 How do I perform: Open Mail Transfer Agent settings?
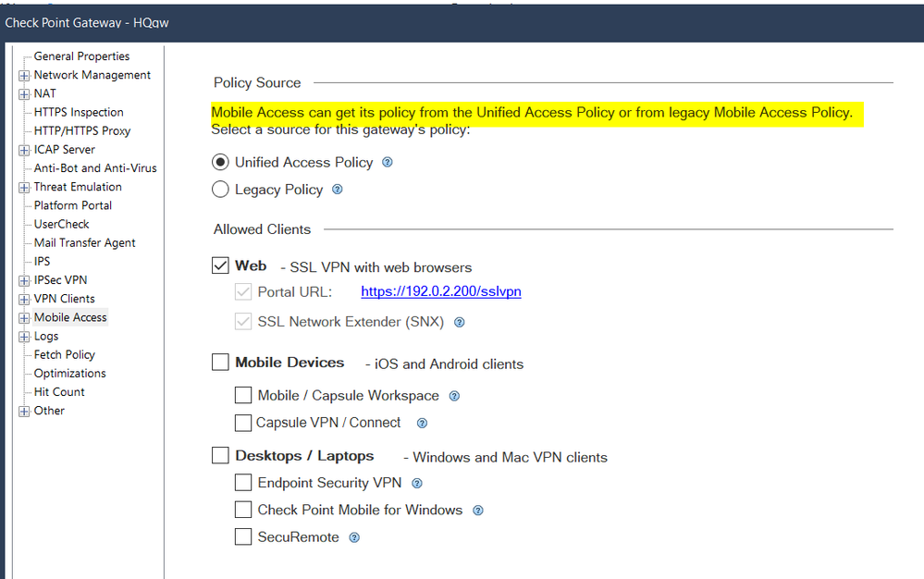85,242
